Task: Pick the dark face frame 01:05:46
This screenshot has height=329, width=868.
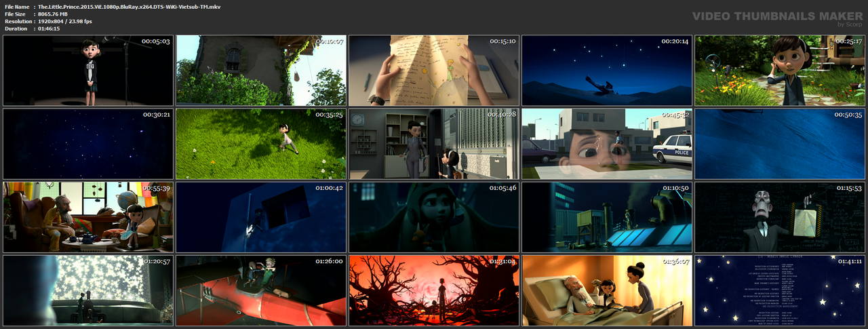Action: (434, 217)
